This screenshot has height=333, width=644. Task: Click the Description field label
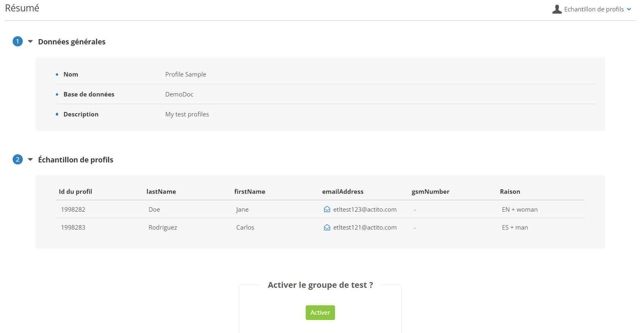click(81, 114)
